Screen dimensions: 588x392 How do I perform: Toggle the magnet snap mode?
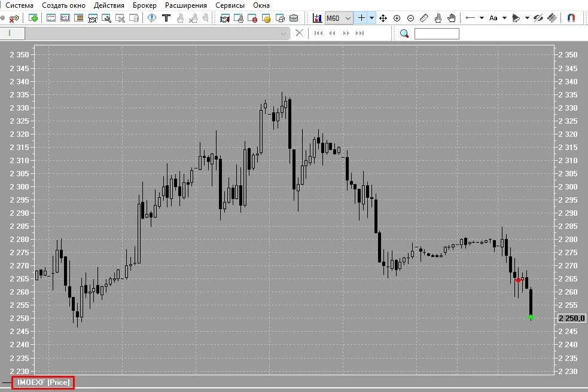(x=571, y=18)
